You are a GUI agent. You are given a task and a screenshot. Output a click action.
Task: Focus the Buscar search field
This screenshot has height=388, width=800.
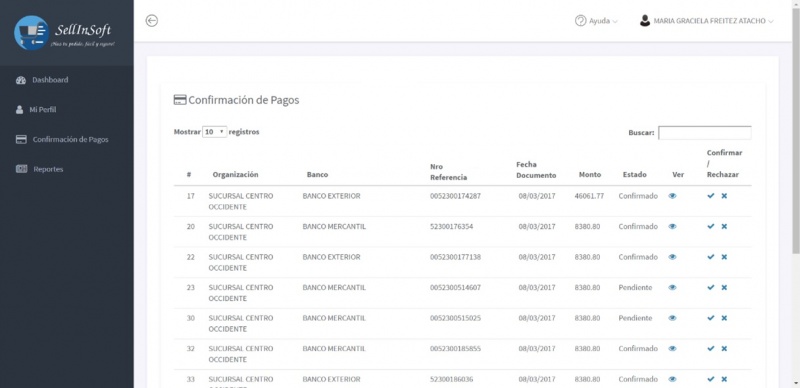pyautogui.click(x=705, y=133)
